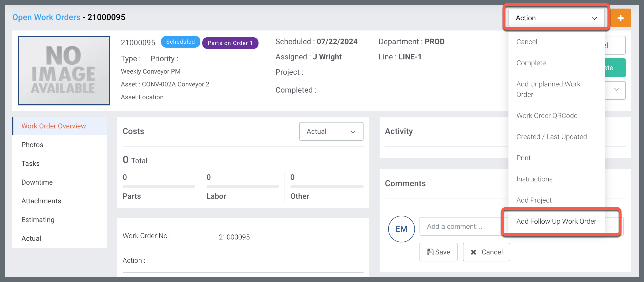Choose Add Follow Up Work Order
Screen dimensions: 644x282
pos(556,221)
